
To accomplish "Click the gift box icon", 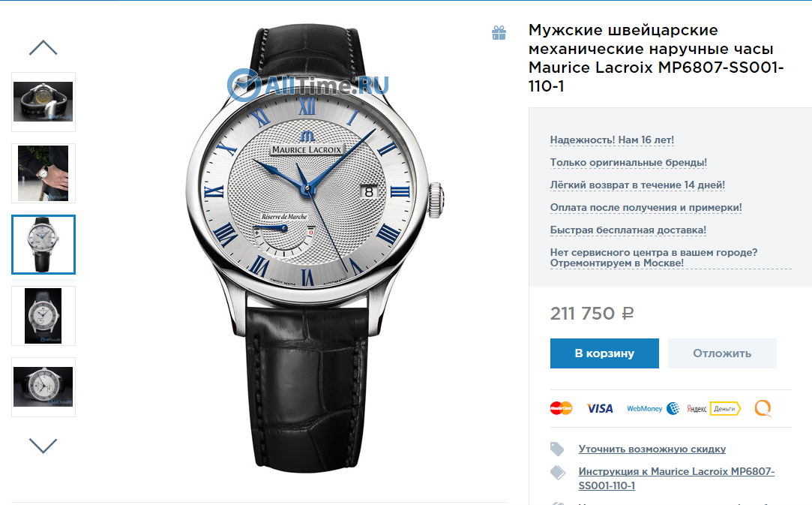I will [499, 33].
